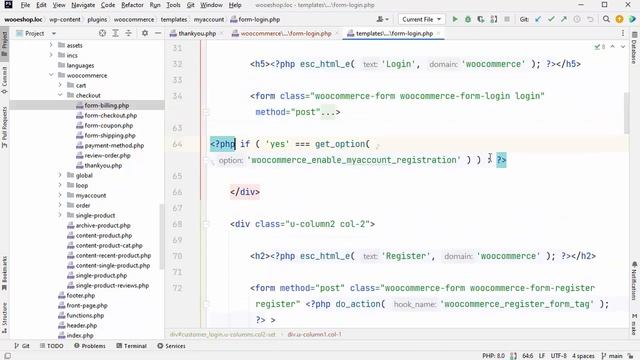Viewport: 640px width, 360px height.
Task: Open the editor tabs more-options menu
Action: pyautogui.click(x=623, y=33)
